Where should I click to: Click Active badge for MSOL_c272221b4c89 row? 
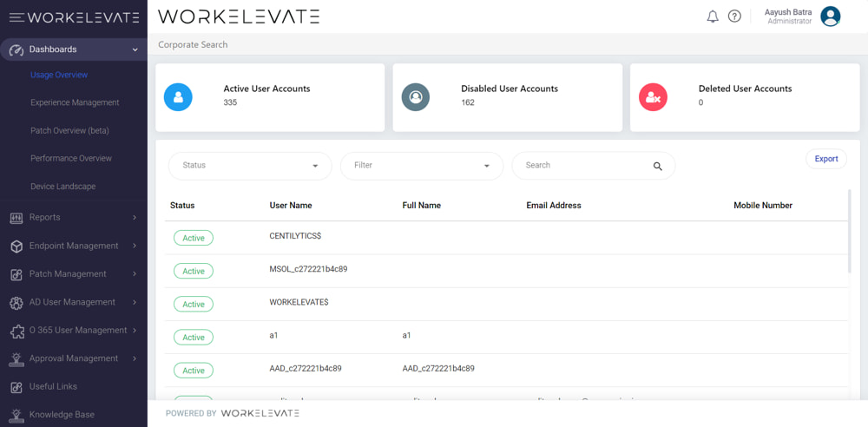coord(194,272)
